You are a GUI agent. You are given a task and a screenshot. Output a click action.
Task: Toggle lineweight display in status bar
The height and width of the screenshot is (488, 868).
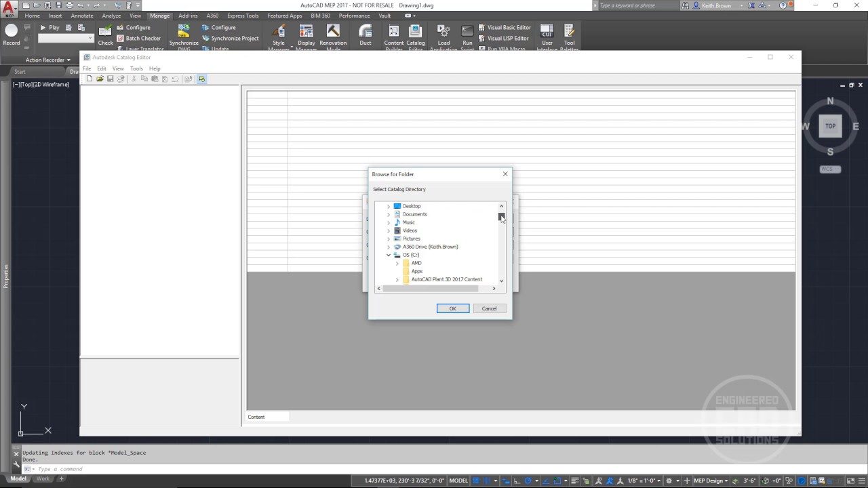coord(574,481)
